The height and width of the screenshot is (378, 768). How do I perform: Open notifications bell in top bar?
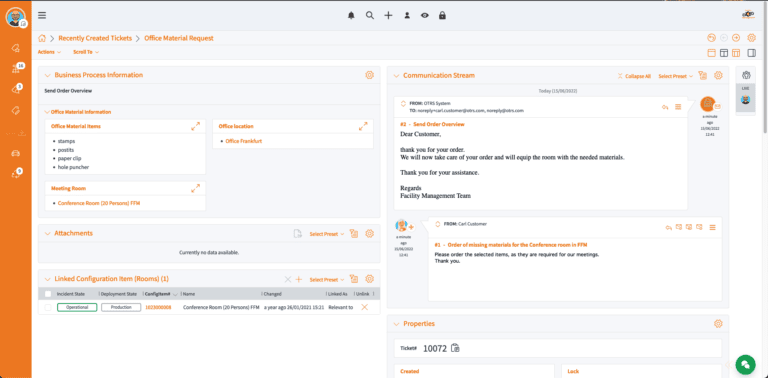pos(351,15)
